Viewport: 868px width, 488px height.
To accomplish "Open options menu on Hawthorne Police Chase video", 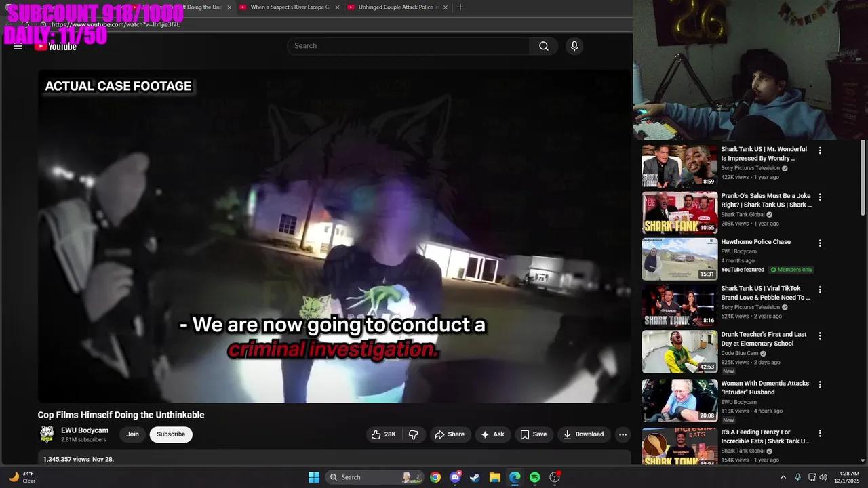I will pos(820,242).
